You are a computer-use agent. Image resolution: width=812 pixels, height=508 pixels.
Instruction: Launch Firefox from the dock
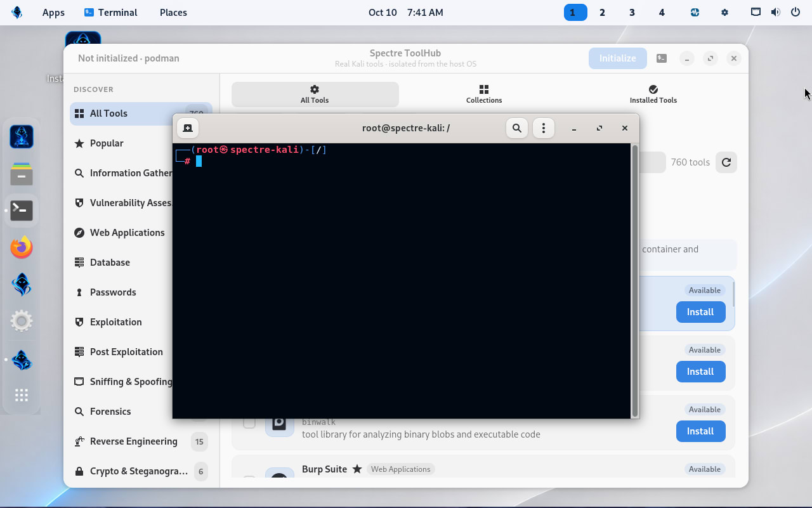coord(22,247)
